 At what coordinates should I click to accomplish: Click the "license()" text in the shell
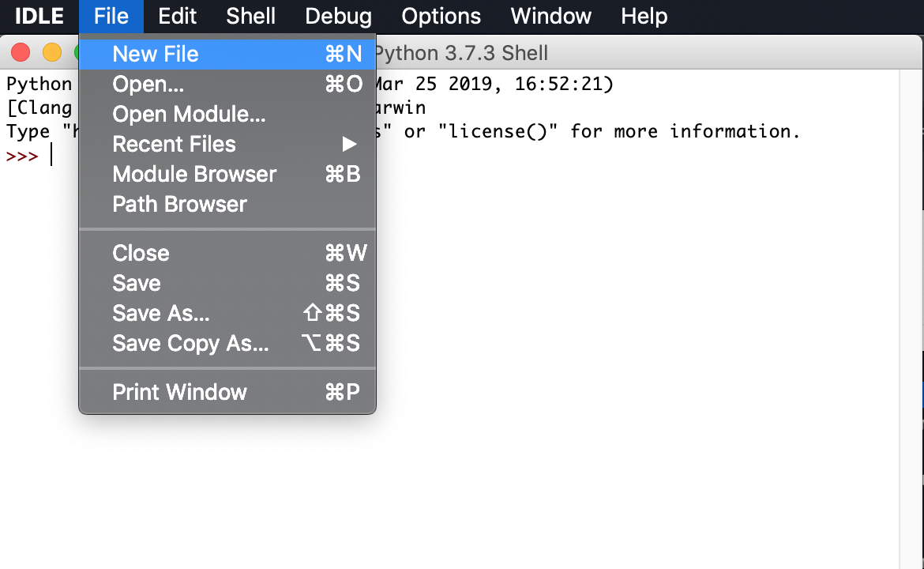(498, 131)
